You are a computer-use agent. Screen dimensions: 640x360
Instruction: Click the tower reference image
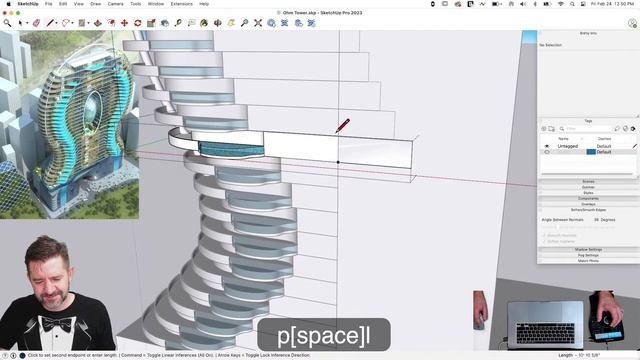(x=69, y=124)
